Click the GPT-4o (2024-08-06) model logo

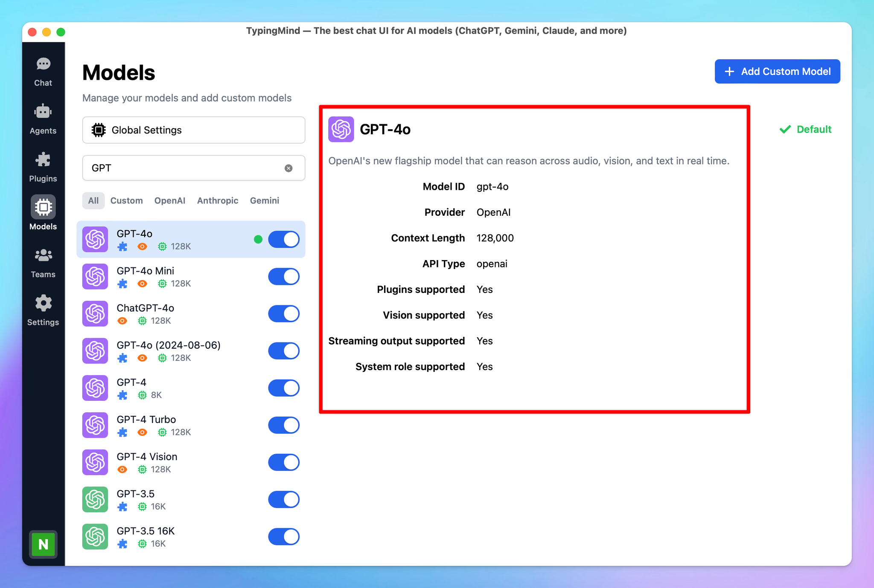tap(95, 350)
